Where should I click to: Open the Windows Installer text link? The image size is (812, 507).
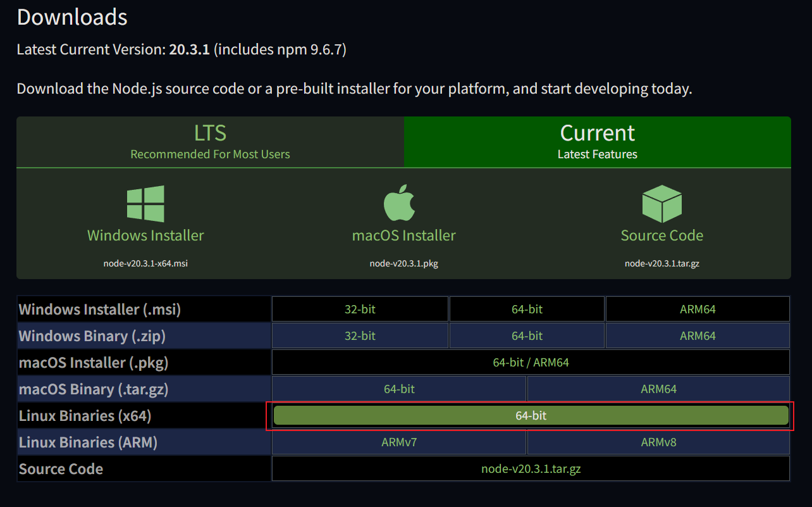[145, 235]
